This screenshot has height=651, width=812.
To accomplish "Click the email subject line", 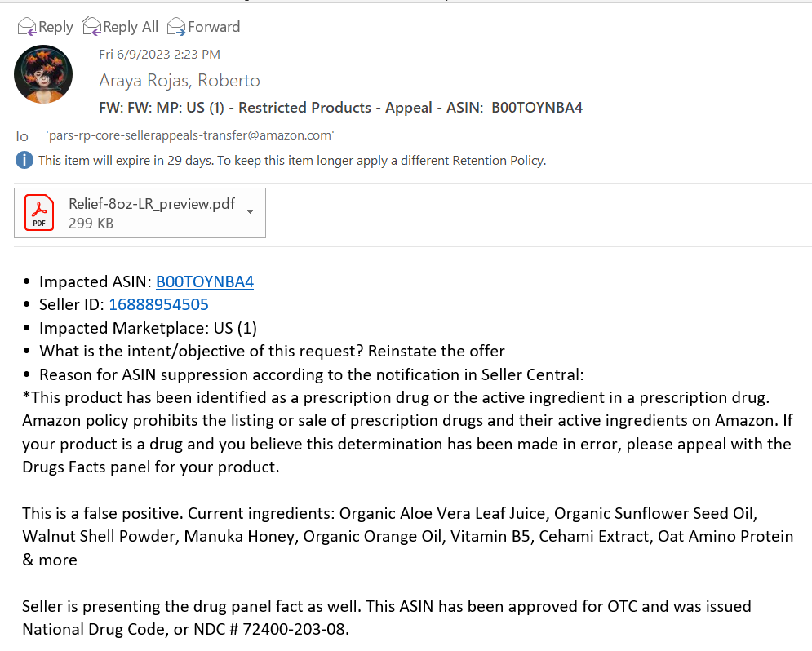I will [x=341, y=108].
